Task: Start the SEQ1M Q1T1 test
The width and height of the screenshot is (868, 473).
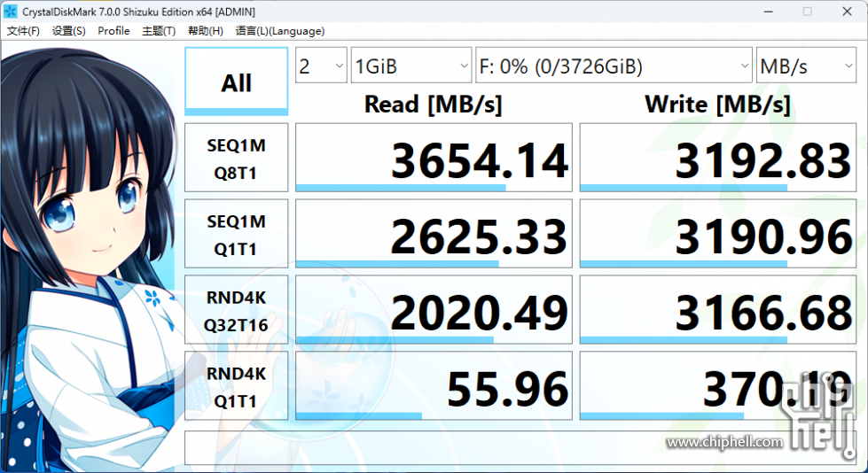Action: (237, 234)
